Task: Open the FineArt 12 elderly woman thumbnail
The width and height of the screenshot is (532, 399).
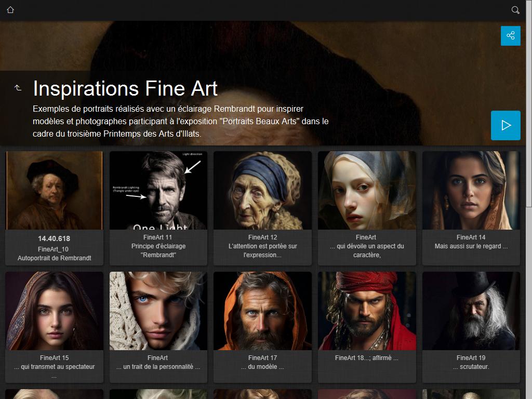Action: 262,190
